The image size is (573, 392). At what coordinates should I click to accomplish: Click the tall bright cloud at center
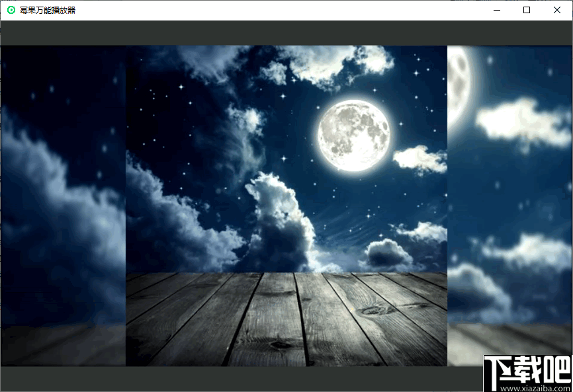(281, 219)
